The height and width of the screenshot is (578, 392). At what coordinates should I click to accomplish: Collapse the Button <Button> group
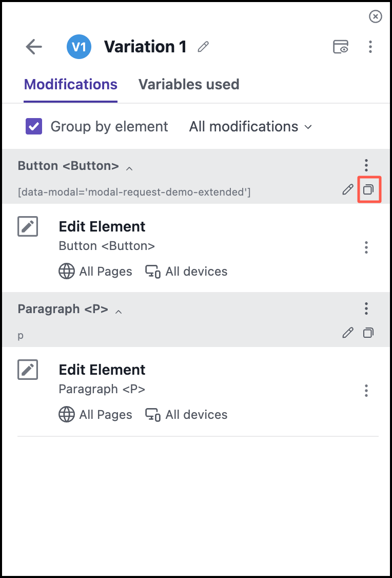130,168
